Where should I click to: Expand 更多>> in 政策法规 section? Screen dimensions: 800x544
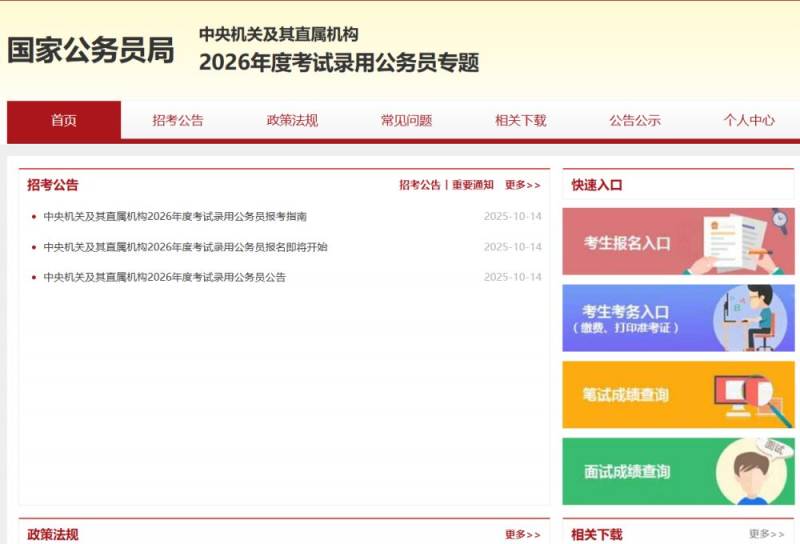pyautogui.click(x=522, y=535)
